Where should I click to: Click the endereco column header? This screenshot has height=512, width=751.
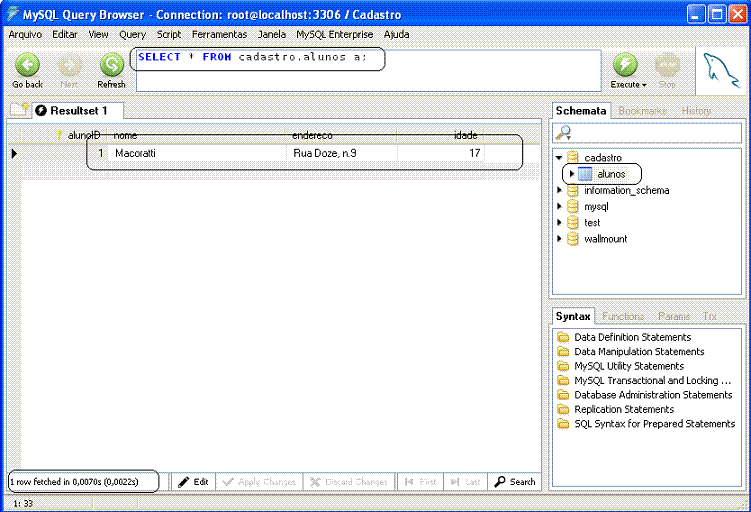342,136
